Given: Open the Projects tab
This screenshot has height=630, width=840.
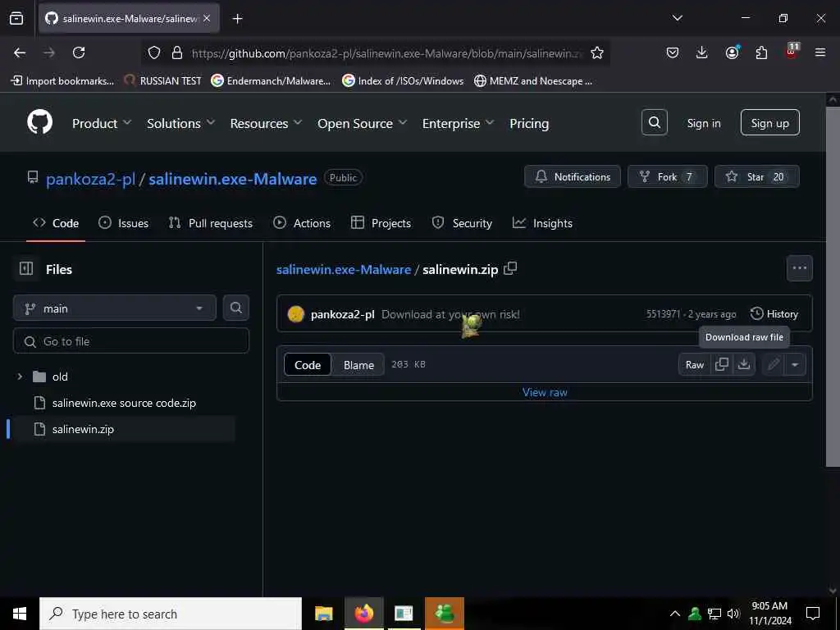Looking at the screenshot, I should click(x=381, y=223).
